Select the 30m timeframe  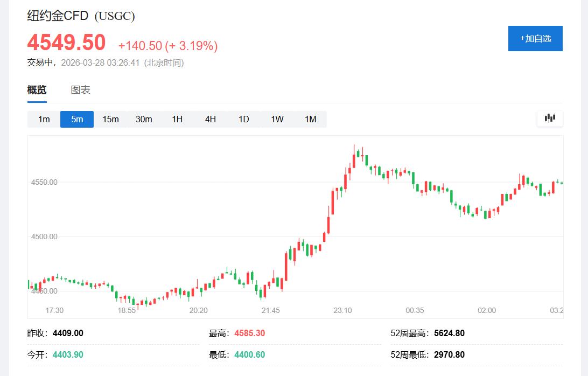[x=144, y=119]
